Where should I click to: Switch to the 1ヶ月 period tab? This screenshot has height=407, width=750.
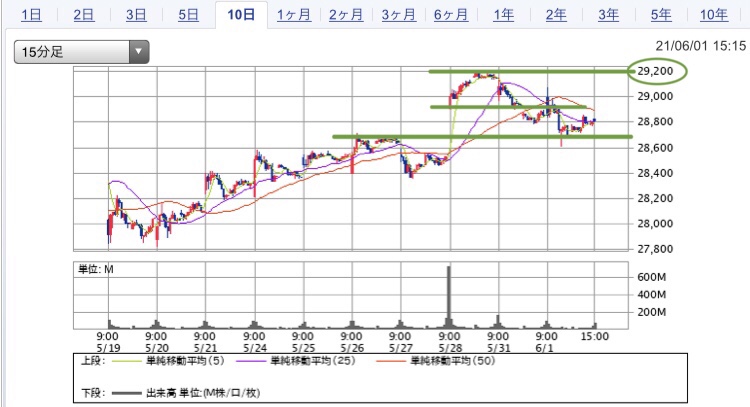[x=294, y=15]
